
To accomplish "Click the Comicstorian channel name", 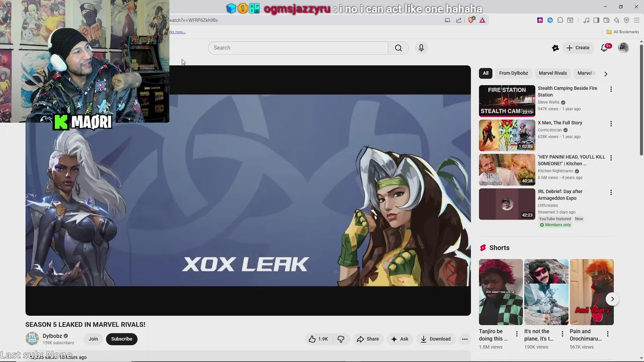I will pyautogui.click(x=549, y=130).
